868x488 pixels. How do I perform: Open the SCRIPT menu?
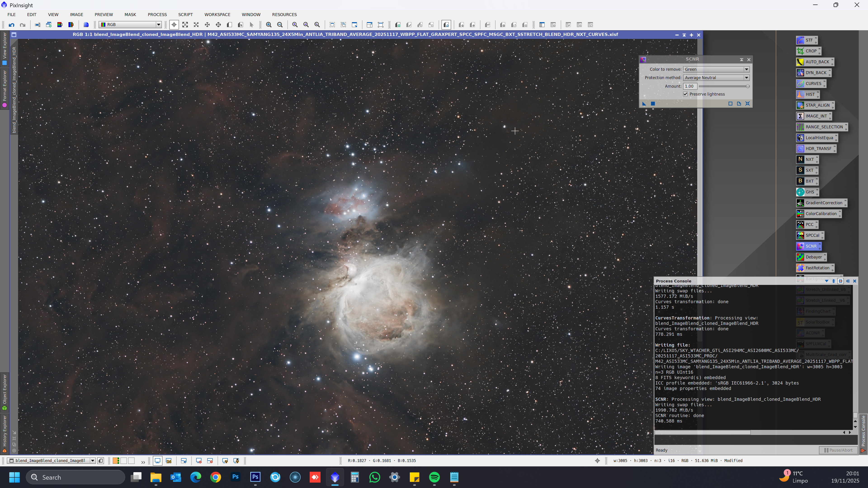point(185,14)
